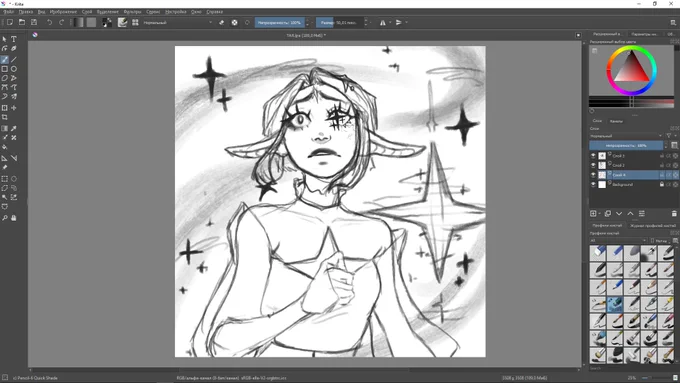Pick the Color Sampler eyedropper tool
This screenshot has width=680, height=383.
14,128
